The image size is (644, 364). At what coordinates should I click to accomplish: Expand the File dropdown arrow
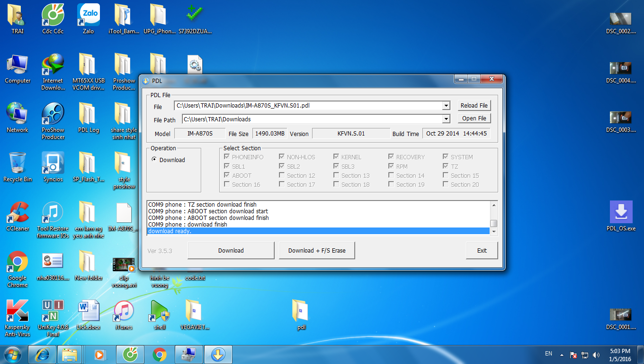[446, 106]
